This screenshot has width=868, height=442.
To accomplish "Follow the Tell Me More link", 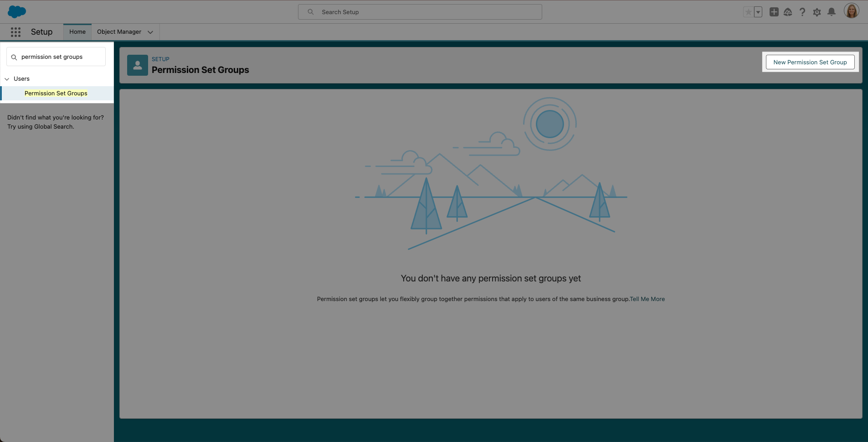I will [647, 299].
